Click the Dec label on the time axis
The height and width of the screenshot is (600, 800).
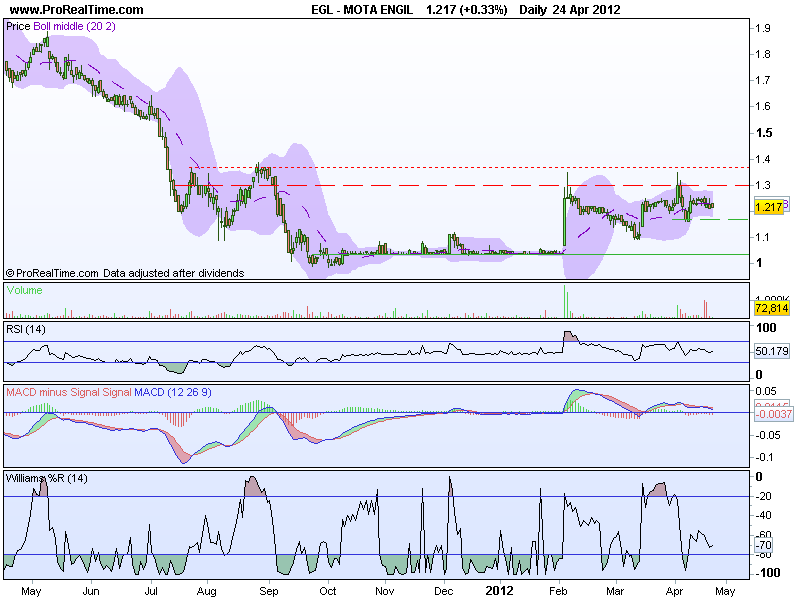pyautogui.click(x=443, y=591)
